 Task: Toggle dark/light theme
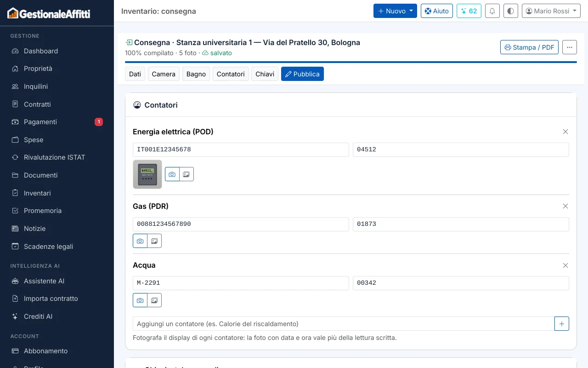pyautogui.click(x=511, y=11)
